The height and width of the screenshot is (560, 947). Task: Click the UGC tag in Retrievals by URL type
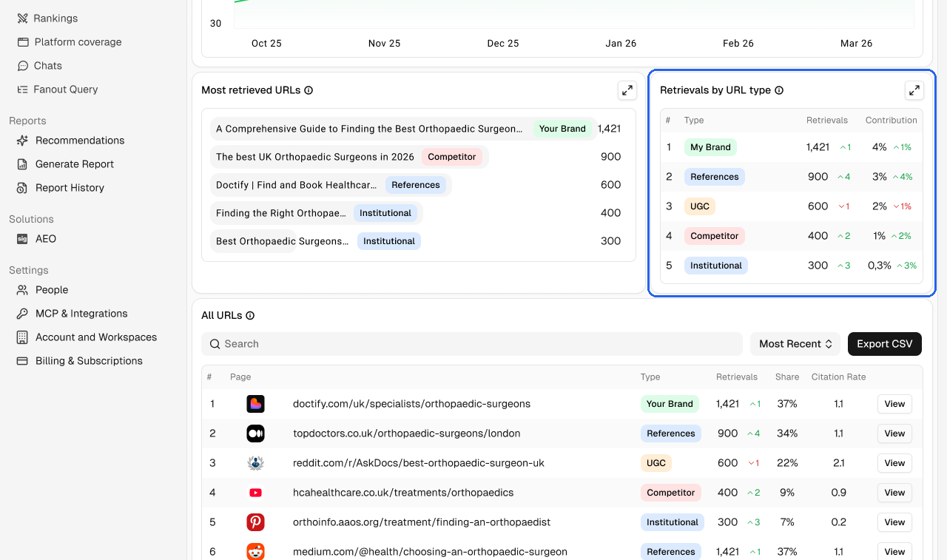(x=700, y=206)
